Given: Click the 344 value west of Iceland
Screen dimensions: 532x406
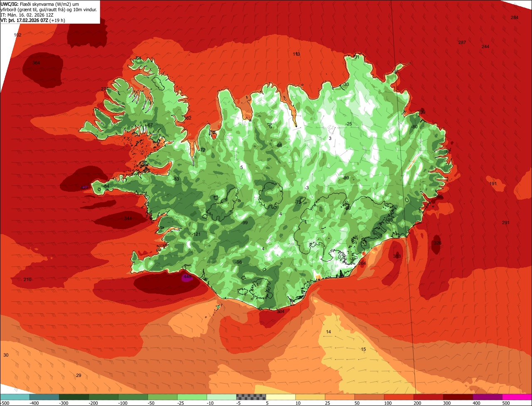Looking at the screenshot, I should (x=128, y=218).
